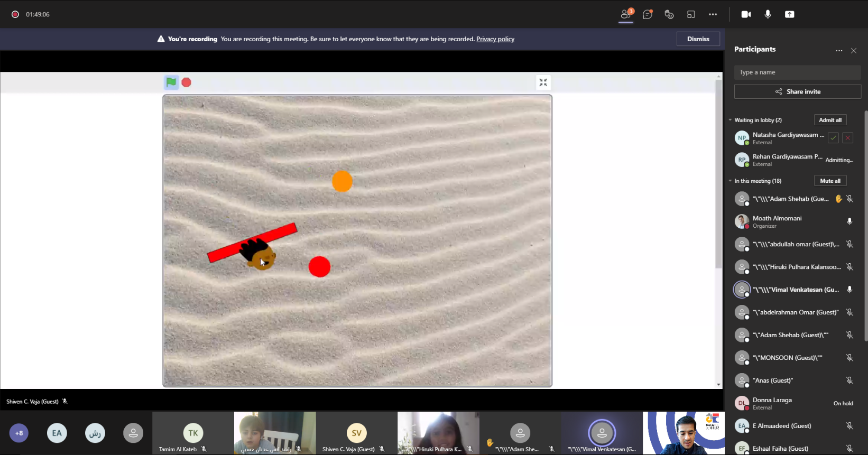Focus the Type a name search field

tap(797, 72)
